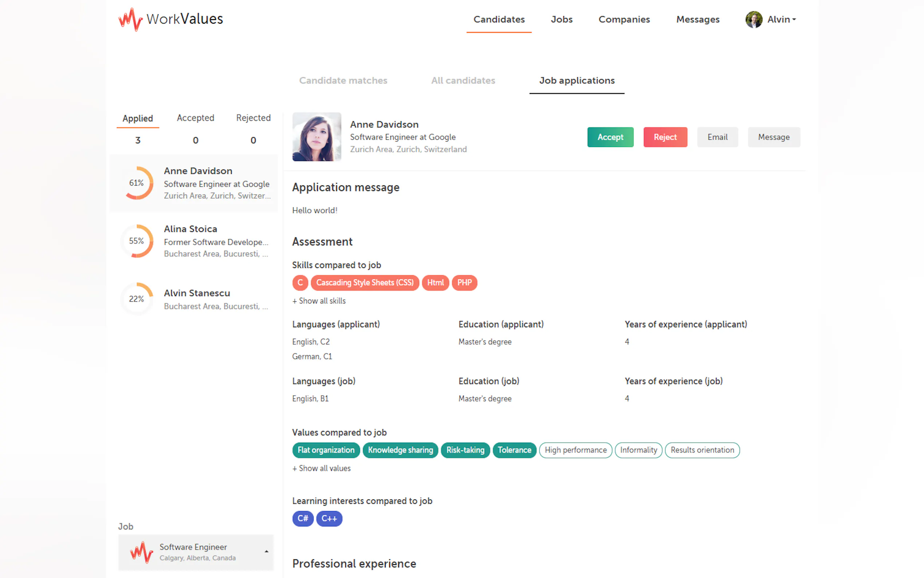Click the WorkValues logo icon
Viewport: 924px width, 578px height.
click(x=130, y=19)
